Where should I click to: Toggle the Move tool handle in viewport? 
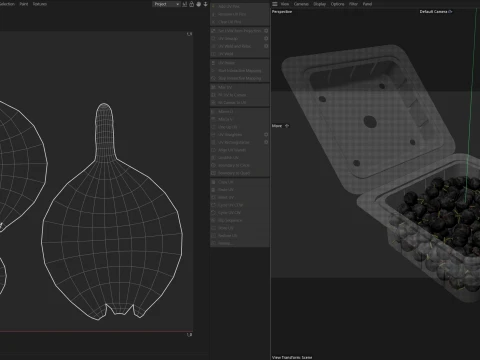coord(287,126)
